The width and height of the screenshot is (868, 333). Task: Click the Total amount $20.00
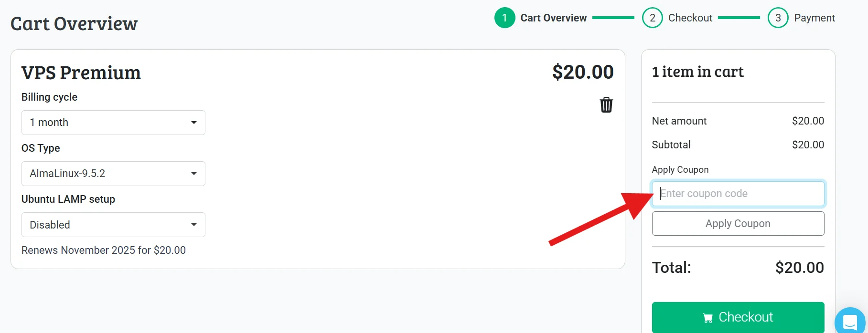(799, 268)
